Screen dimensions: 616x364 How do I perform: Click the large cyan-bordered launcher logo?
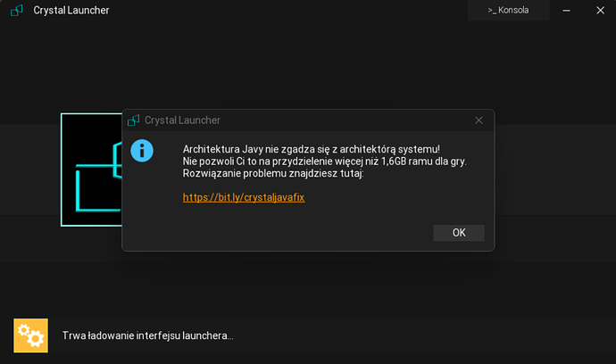pyautogui.click(x=91, y=170)
